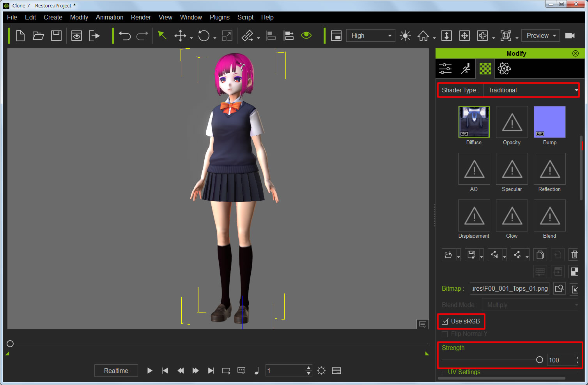Open project with folder icon
Image resolution: width=588 pixels, height=385 pixels.
(x=38, y=36)
